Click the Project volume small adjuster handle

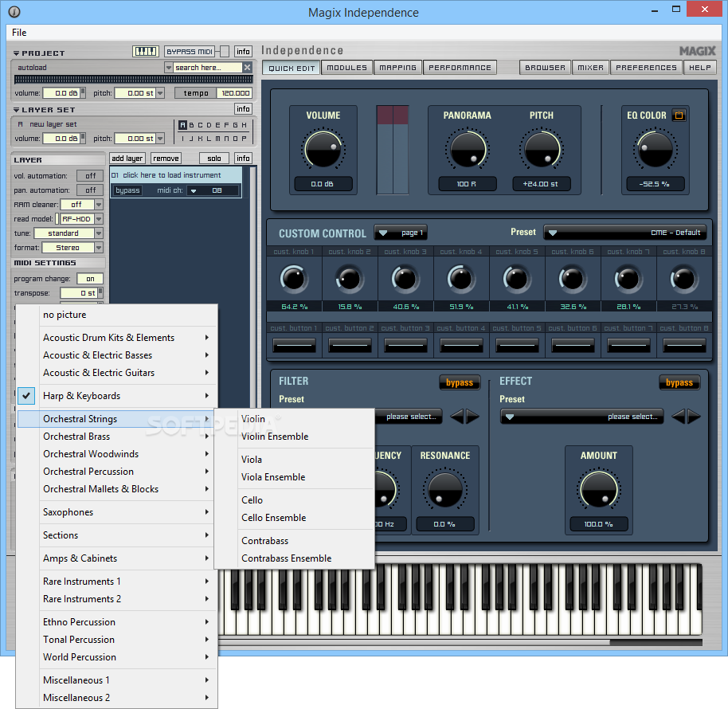click(x=83, y=92)
